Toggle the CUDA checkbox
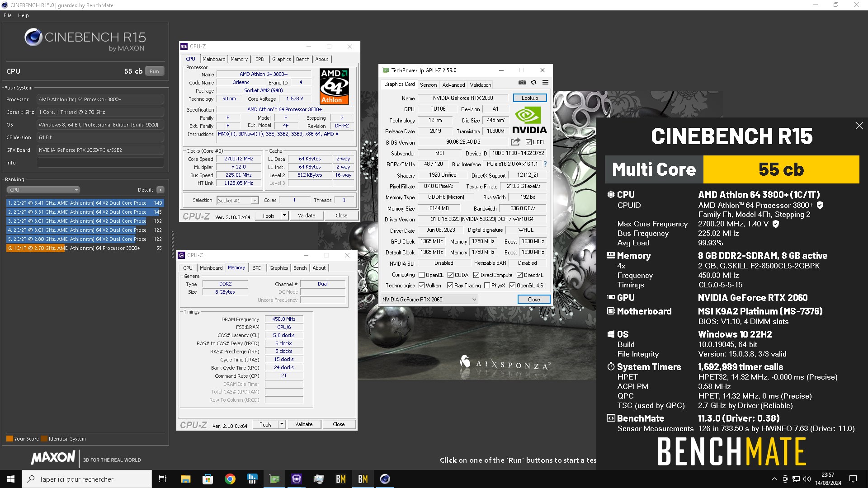 click(x=450, y=275)
